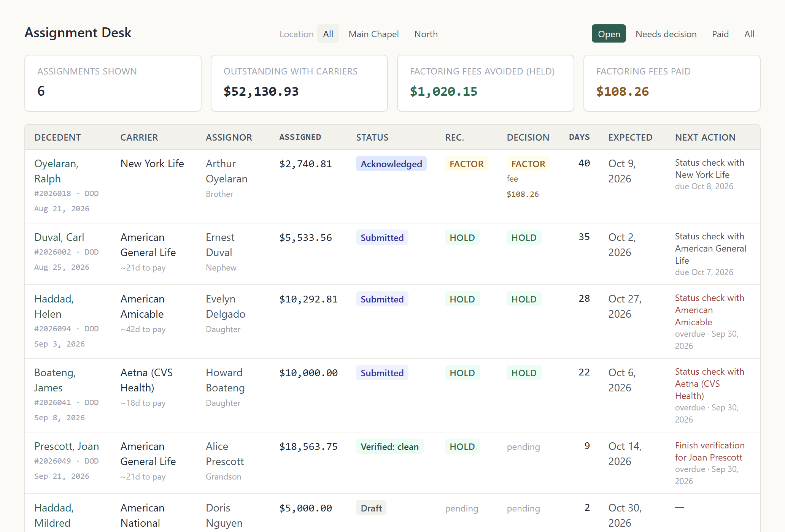The image size is (785, 532).
Task: Click FACTOR recommendation badge for Oyelaran
Action: pos(466,164)
